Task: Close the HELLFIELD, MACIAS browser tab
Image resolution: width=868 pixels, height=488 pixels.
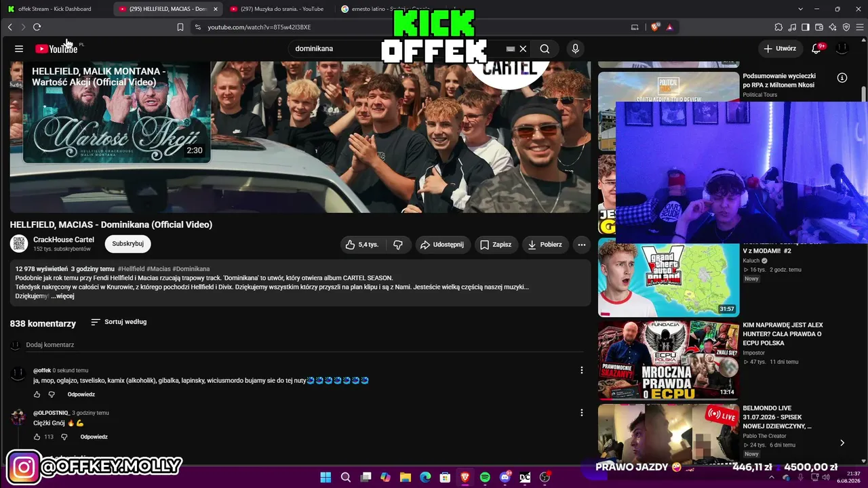Action: coord(216,9)
